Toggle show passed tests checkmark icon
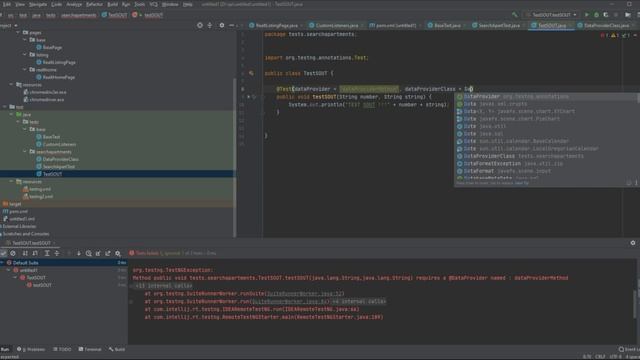The height and width of the screenshot is (360, 640). pyautogui.click(x=3, y=253)
